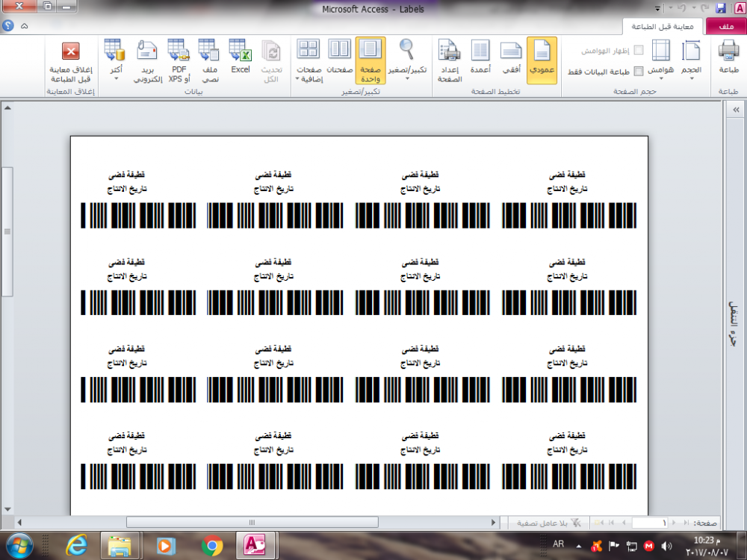Click the vertical scrollbar thumb
Viewport: 747px width, 560px height.
7,231
